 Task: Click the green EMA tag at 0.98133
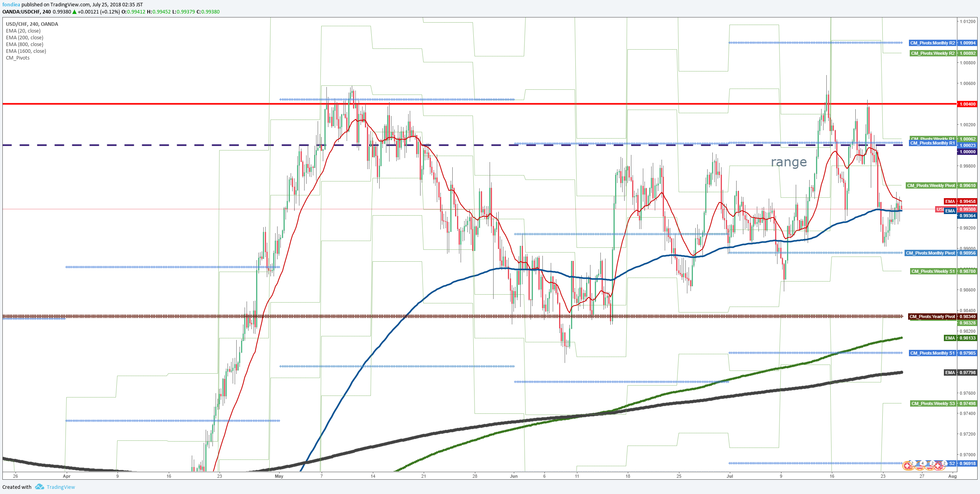click(x=950, y=338)
